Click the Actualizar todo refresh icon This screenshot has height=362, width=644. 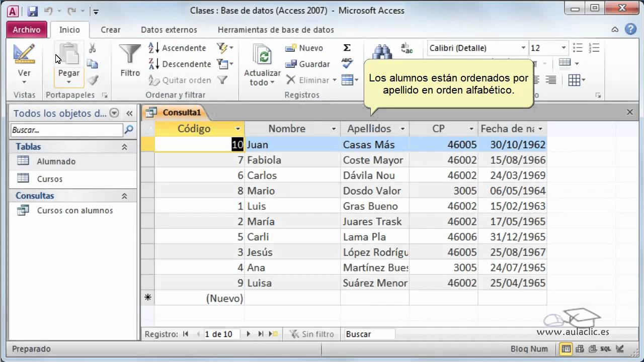pos(262,55)
